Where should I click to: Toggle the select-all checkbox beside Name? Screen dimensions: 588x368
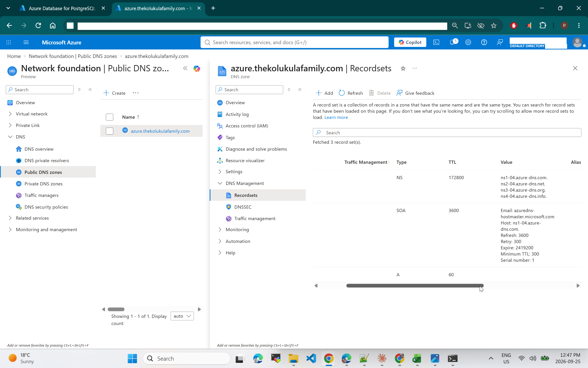[110, 117]
